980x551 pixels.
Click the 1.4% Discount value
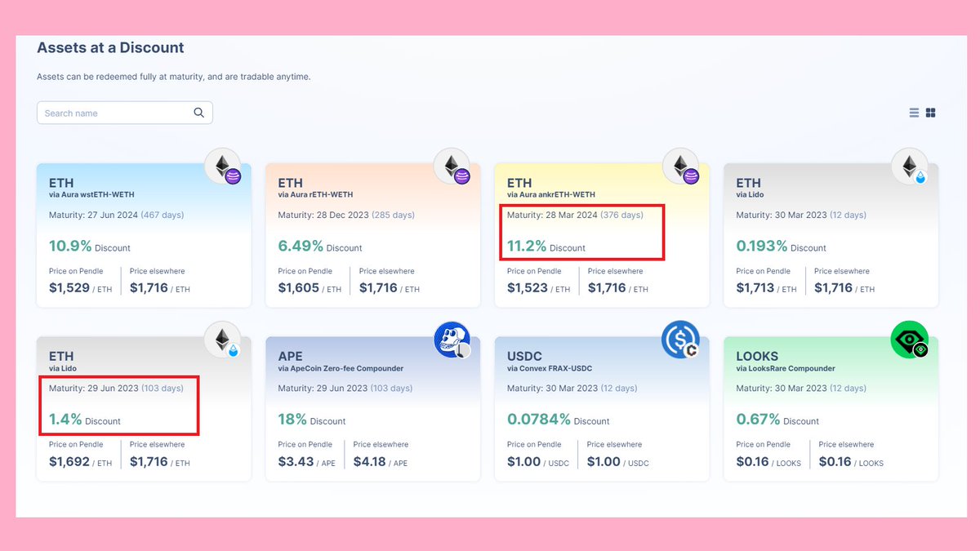pos(84,420)
